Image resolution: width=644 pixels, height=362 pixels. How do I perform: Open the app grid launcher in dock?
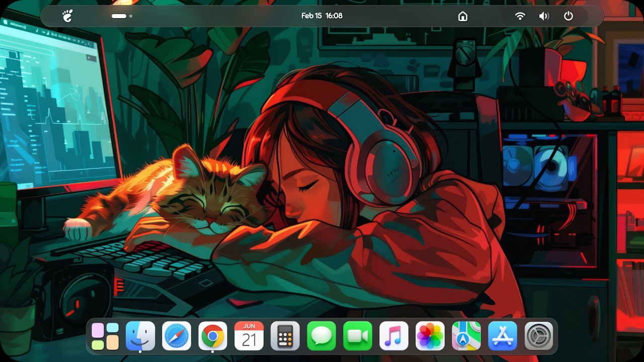point(105,336)
